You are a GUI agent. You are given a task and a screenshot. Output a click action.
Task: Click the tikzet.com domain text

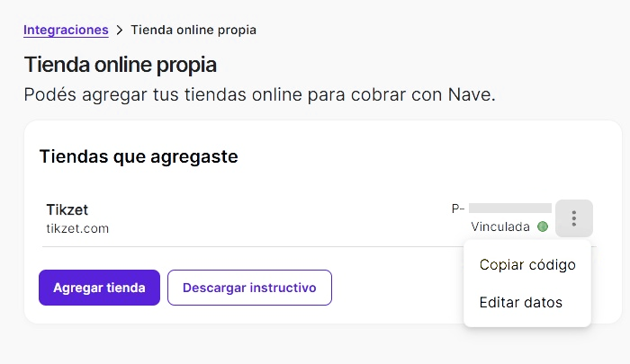click(77, 228)
